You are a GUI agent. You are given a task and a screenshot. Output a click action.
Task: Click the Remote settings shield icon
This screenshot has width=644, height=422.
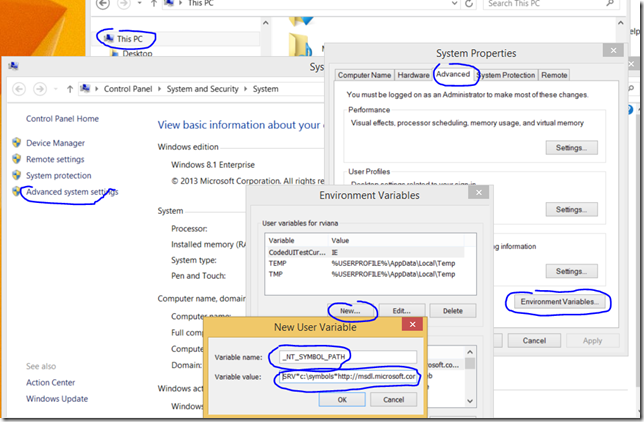tap(16, 159)
